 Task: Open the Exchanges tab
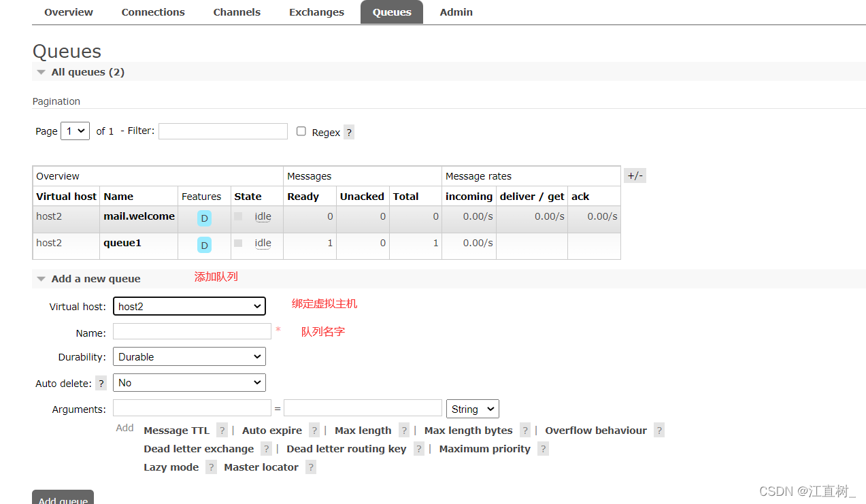(316, 12)
